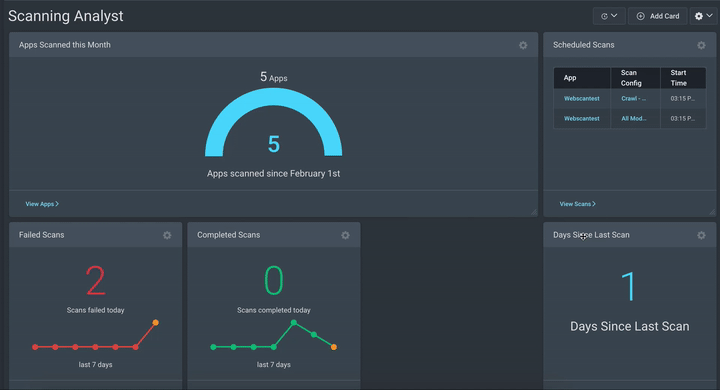
Task: Click the orange endpoint on Completed Scans chart
Action: pyautogui.click(x=334, y=347)
